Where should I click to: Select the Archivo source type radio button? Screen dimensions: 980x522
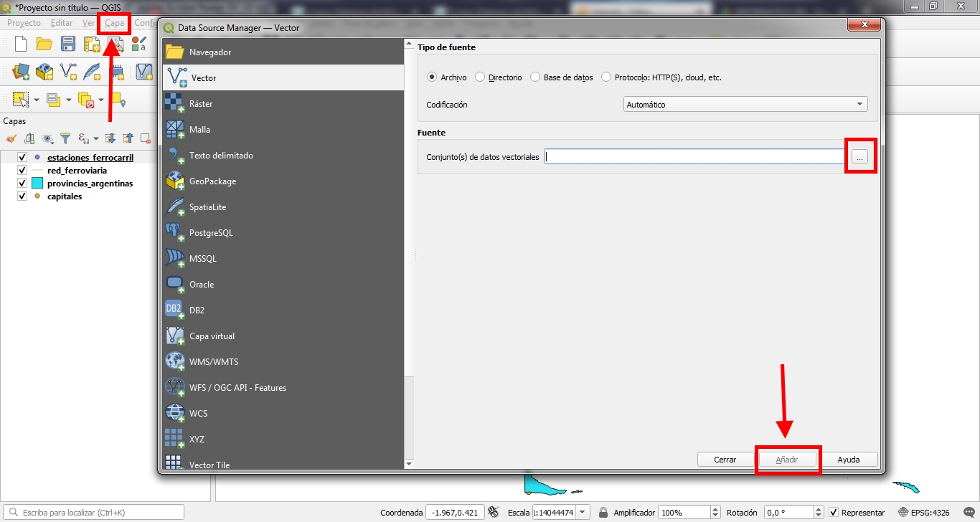[432, 77]
